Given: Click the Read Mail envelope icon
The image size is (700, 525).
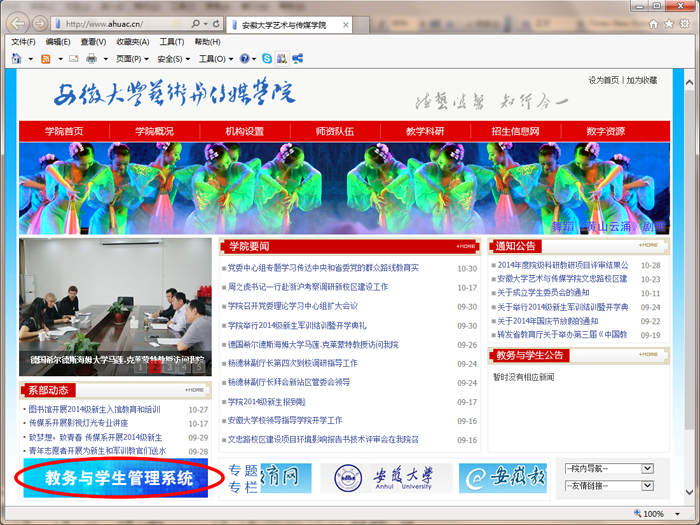Looking at the screenshot, I should (x=71, y=59).
